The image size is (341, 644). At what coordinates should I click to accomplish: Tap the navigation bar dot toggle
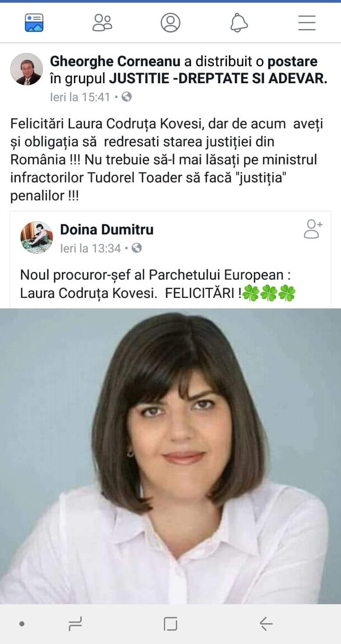pos(21,624)
